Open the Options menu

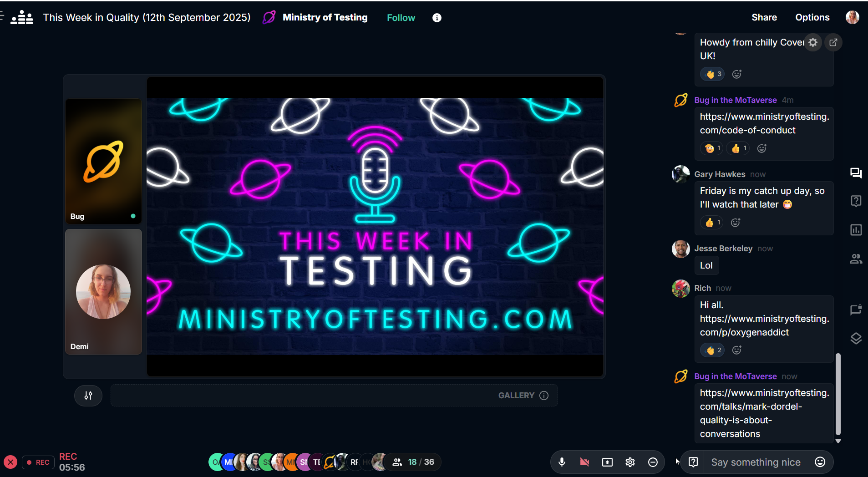(812, 17)
